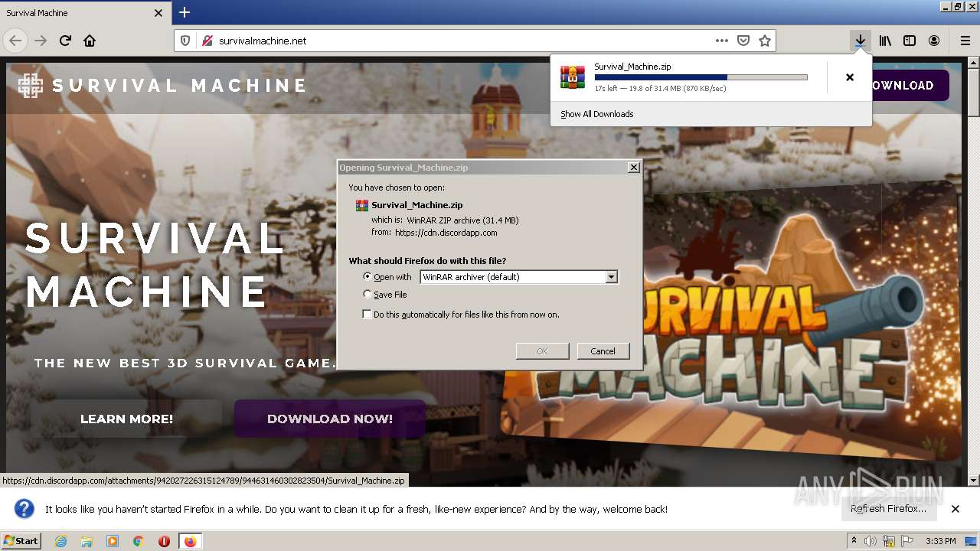Click the WinRAR icon in the downloads panel
This screenshot has height=551, width=980.
coord(573,77)
